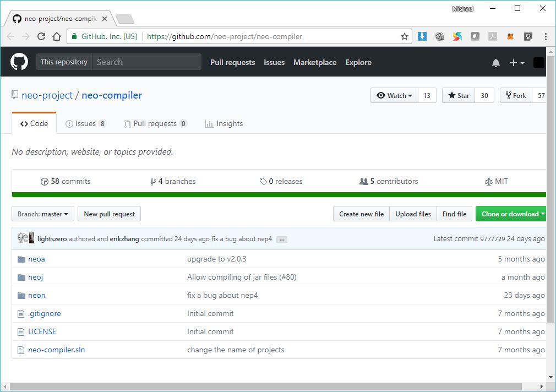Image resolution: width=556 pixels, height=392 pixels.
Task: Click the neoj folder icon
Action: (21, 277)
